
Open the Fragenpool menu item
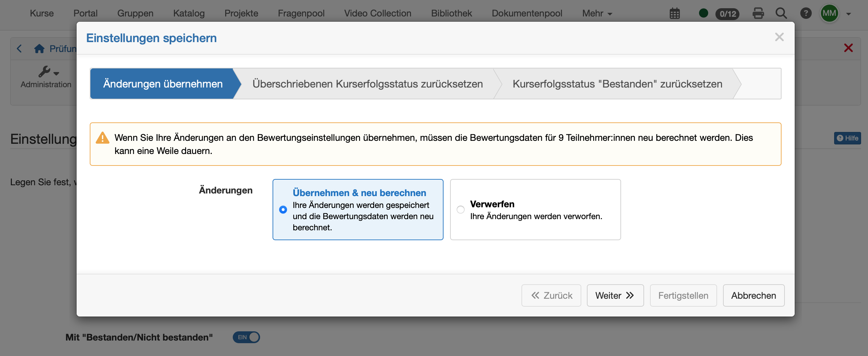click(x=301, y=13)
